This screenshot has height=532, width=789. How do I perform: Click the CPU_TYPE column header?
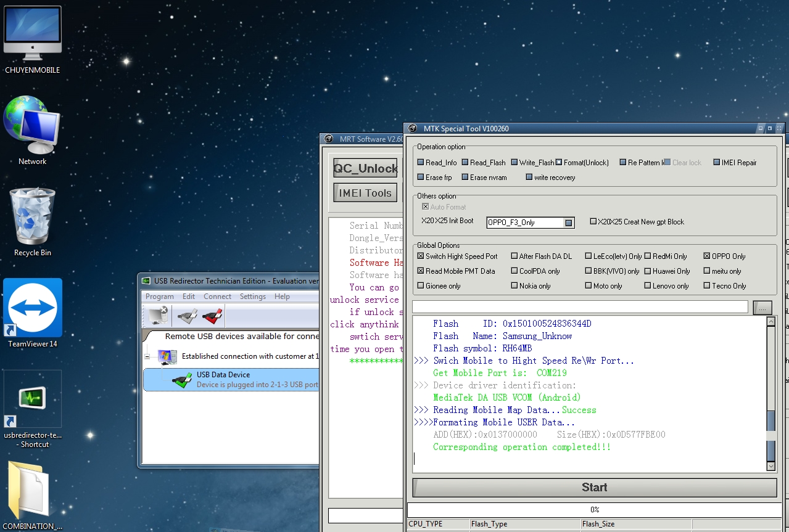click(439, 524)
